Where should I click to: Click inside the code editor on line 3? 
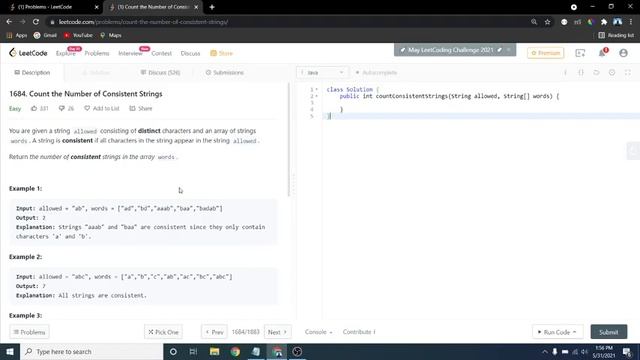[x=481, y=103]
